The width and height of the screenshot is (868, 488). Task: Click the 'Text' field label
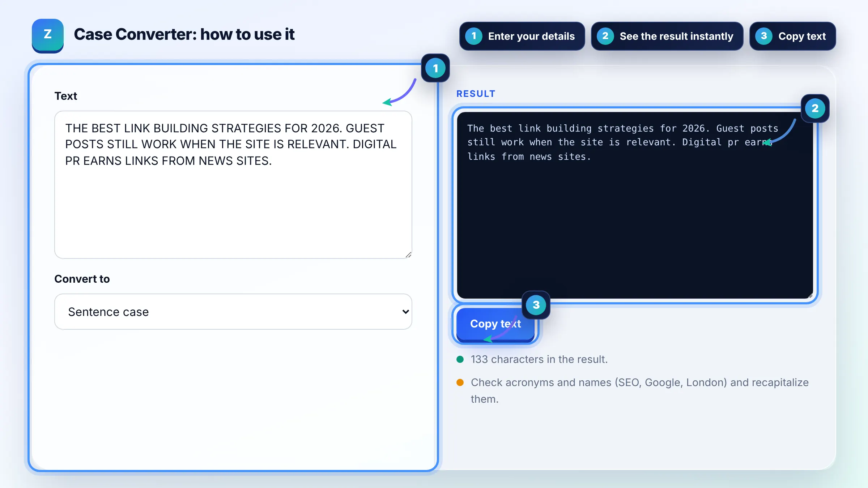point(66,96)
